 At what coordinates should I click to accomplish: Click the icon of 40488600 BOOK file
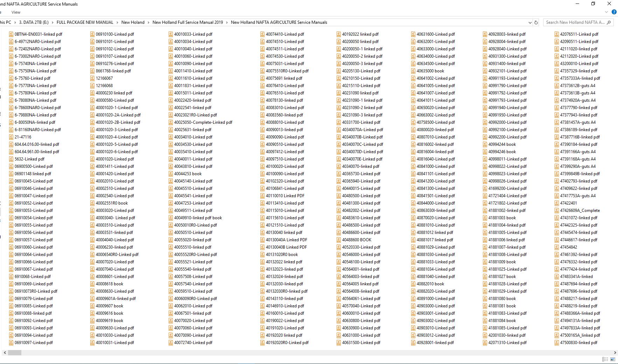pos(339,240)
